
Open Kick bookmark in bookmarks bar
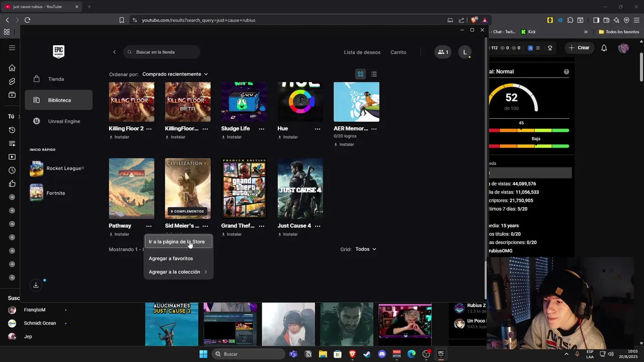[x=528, y=32]
